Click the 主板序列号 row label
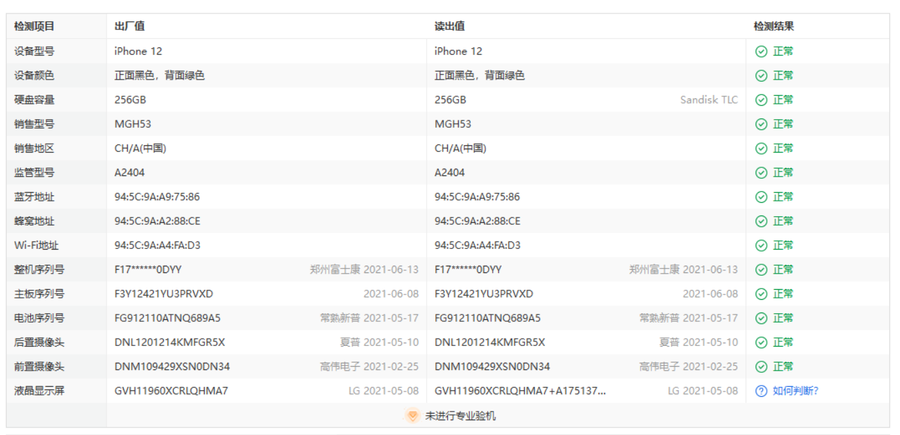Screen dimensions: 900x435 click(x=39, y=294)
